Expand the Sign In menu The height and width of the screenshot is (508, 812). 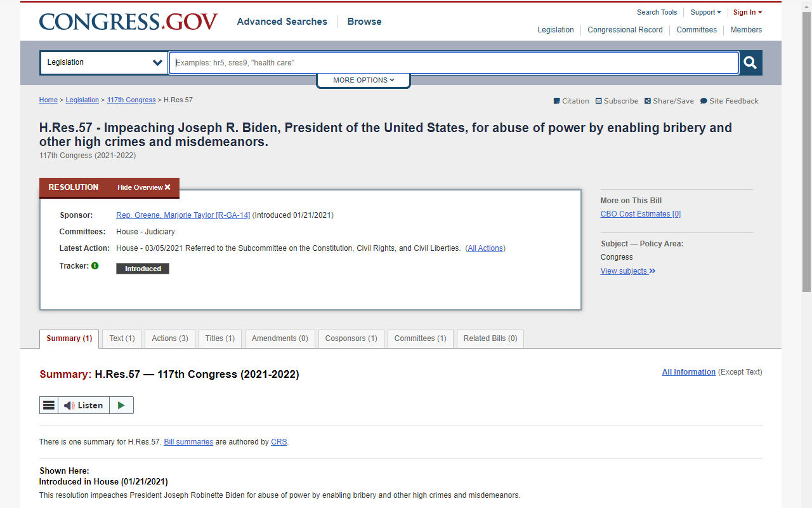pyautogui.click(x=747, y=12)
